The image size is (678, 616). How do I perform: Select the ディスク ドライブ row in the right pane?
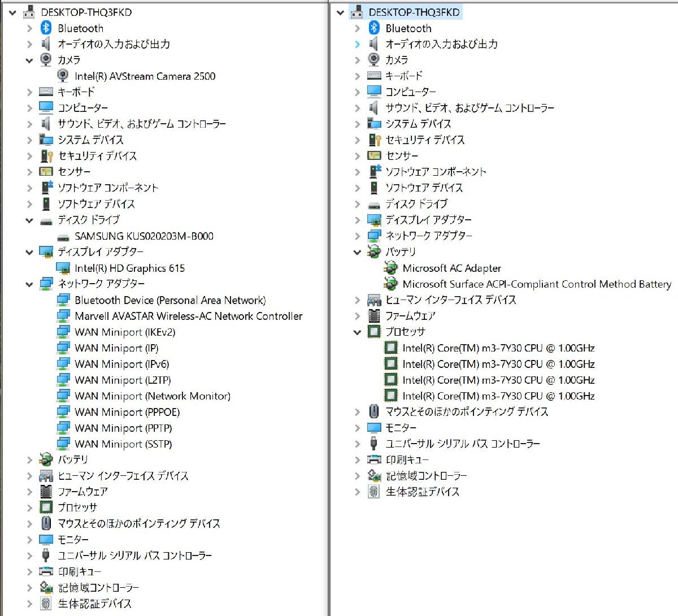[416, 203]
